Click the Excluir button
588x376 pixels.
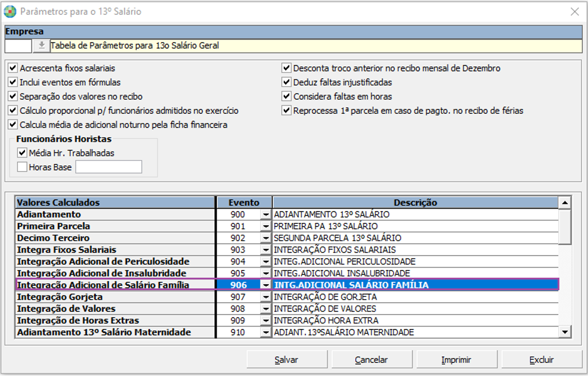pyautogui.click(x=541, y=359)
